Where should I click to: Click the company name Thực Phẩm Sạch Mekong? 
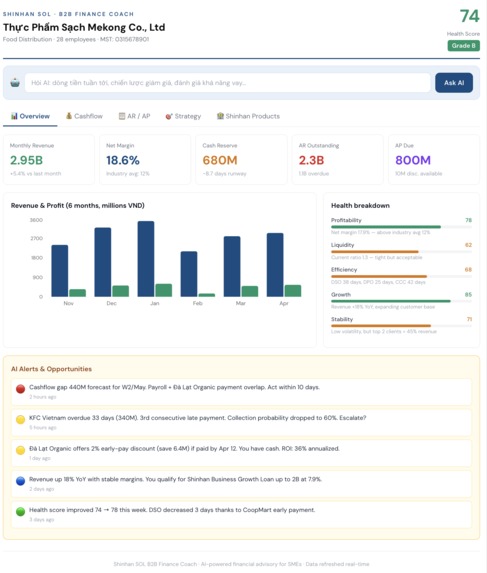coord(84,27)
